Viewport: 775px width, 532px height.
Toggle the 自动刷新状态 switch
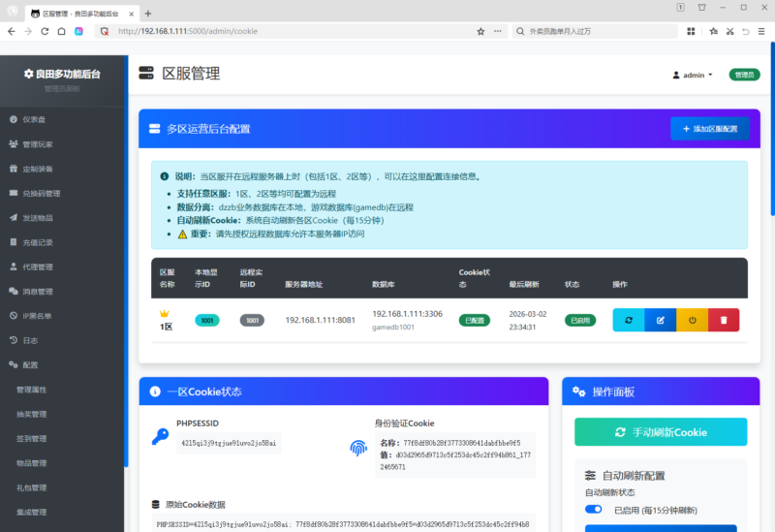click(593, 510)
